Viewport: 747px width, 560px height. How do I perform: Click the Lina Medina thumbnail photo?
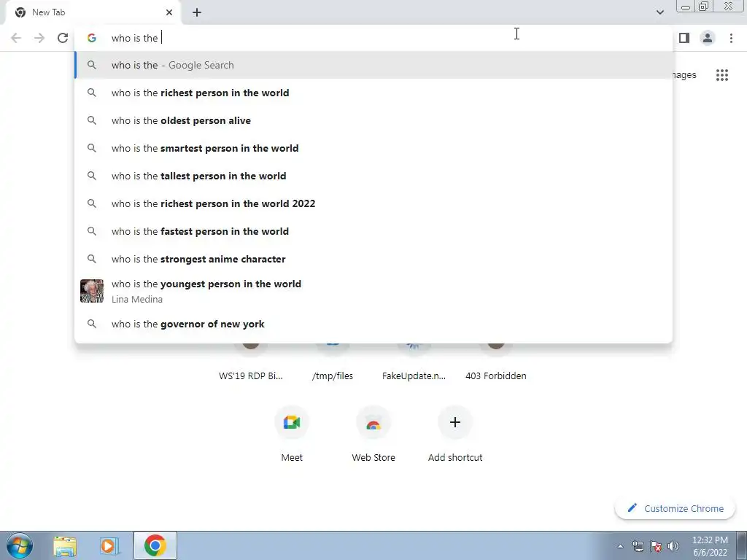tap(91, 291)
